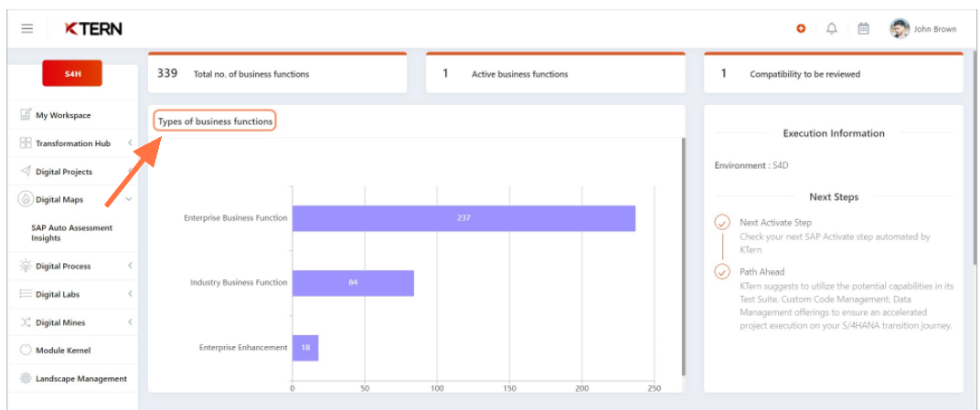
Task: Expand the Digital Labs chevron
Action: (130, 294)
